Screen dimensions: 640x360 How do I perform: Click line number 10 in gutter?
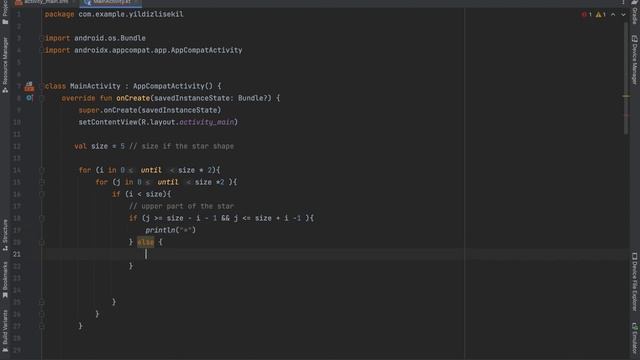[x=16, y=122]
